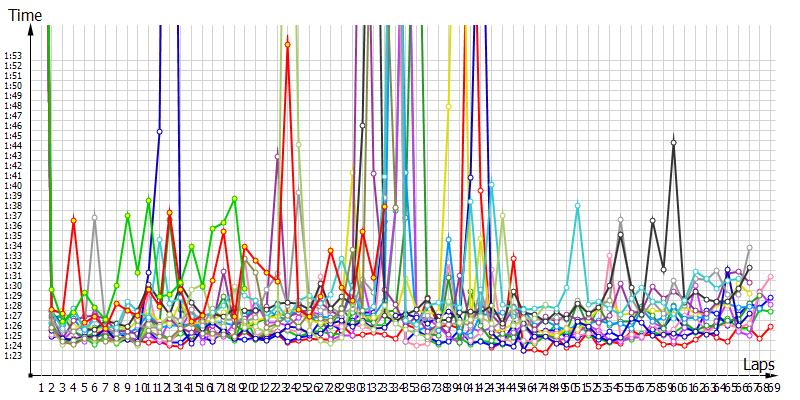Select the yellow 1:48 data point at lap 39
This screenshot has height=400, width=800.
(x=448, y=107)
